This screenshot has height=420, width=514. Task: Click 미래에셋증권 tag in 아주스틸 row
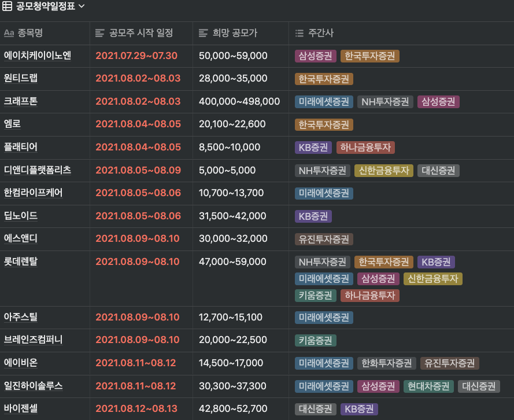point(324,318)
